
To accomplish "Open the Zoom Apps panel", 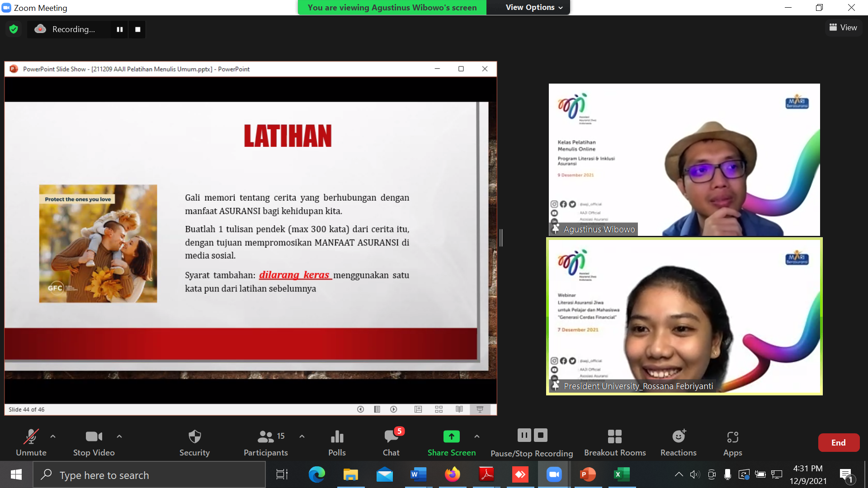I will pyautogui.click(x=732, y=443).
